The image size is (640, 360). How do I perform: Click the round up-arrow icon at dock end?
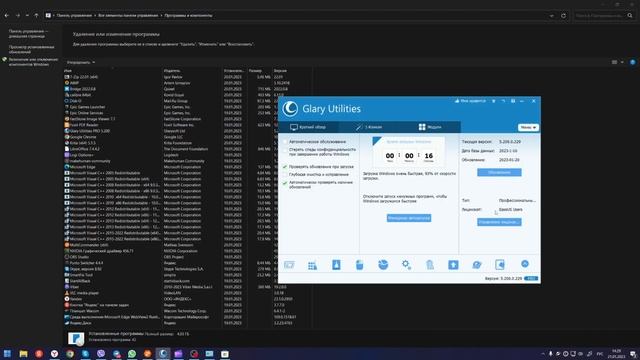[525, 264]
